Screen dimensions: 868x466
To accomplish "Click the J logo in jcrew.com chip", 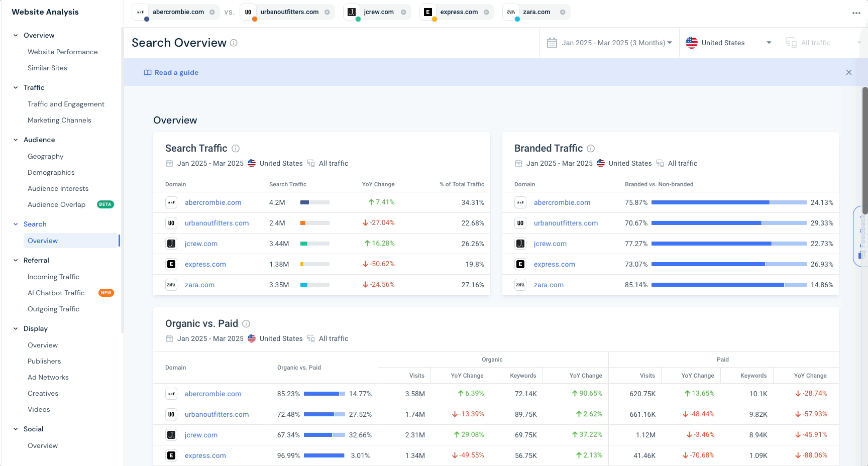I will click(352, 12).
